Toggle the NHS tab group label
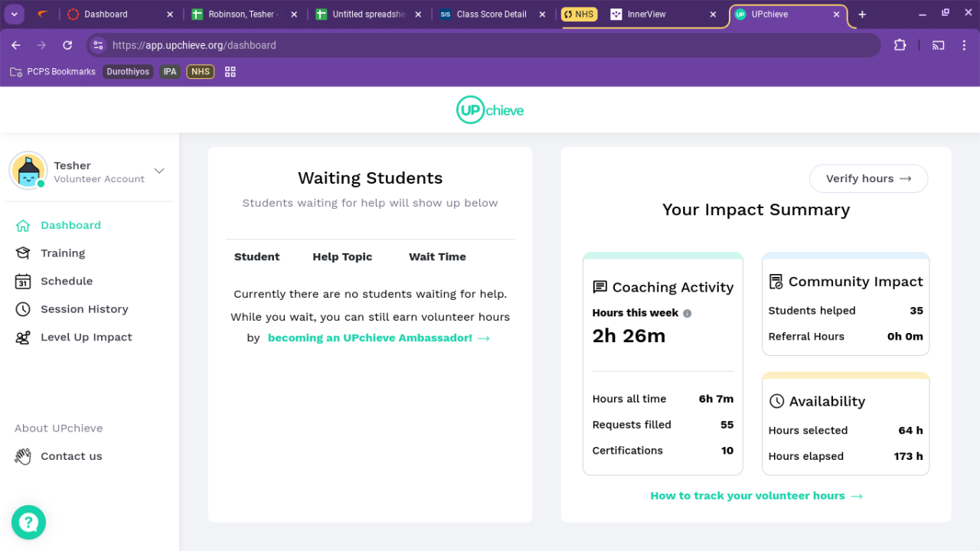The height and width of the screenshot is (551, 980). pyautogui.click(x=579, y=15)
